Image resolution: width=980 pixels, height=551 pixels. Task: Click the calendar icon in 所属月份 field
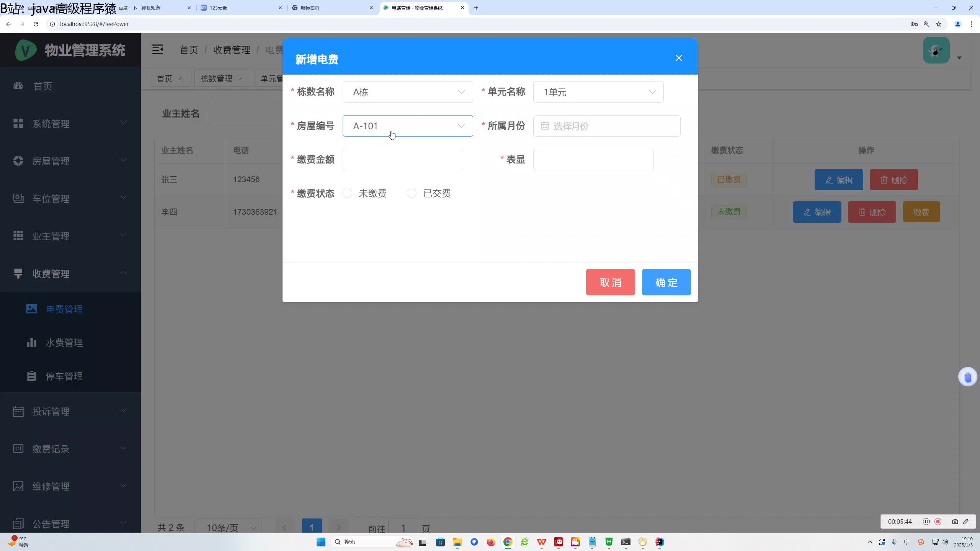545,126
